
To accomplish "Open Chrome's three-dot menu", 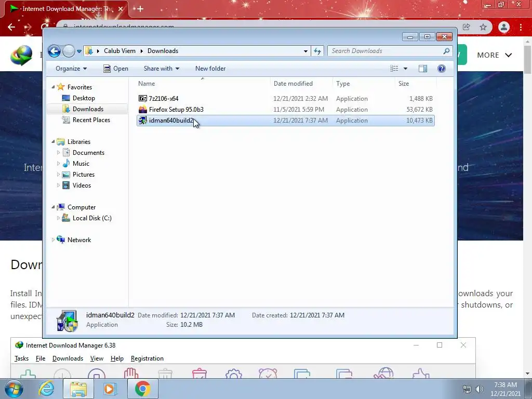I will coord(521,27).
